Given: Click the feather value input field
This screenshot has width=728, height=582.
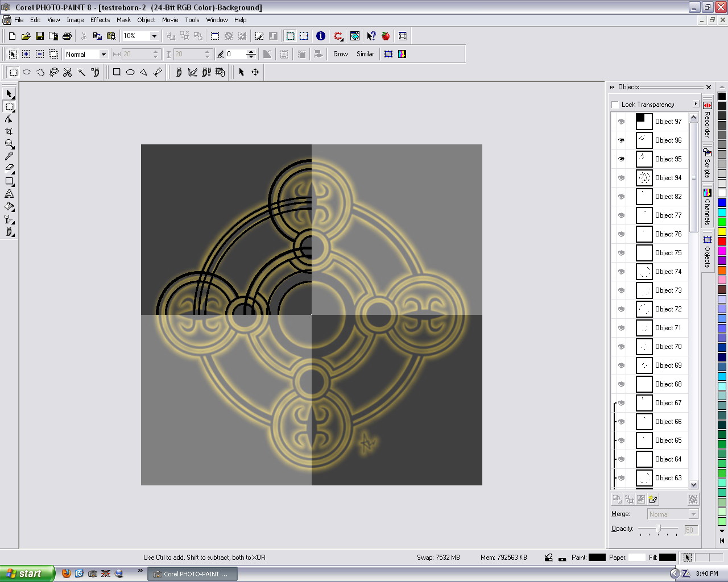Looking at the screenshot, I should point(235,54).
